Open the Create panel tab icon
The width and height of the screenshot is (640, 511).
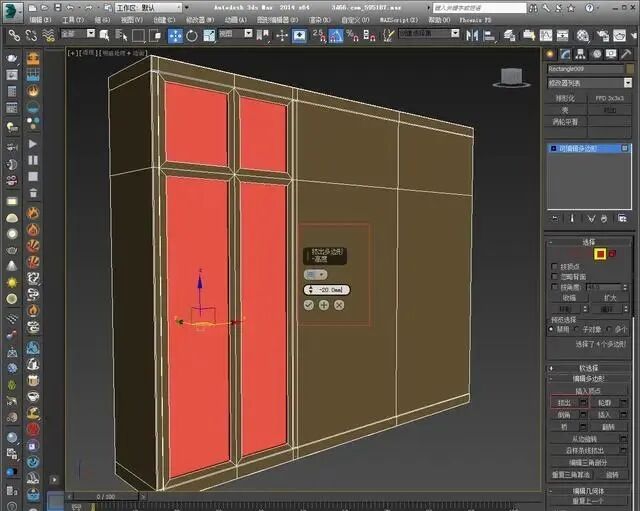551,54
